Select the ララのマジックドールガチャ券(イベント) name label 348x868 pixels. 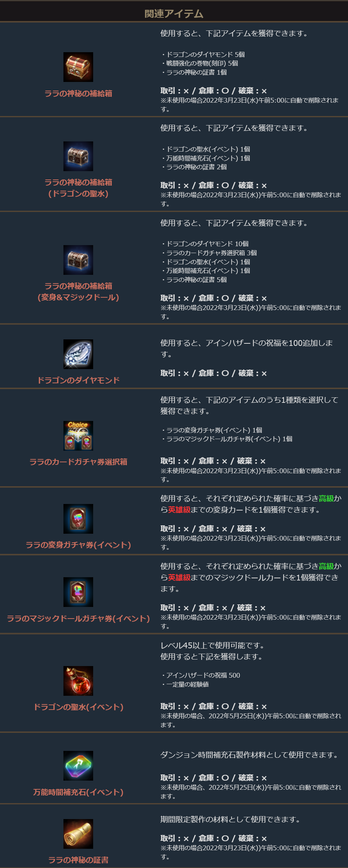pyautogui.click(x=78, y=619)
